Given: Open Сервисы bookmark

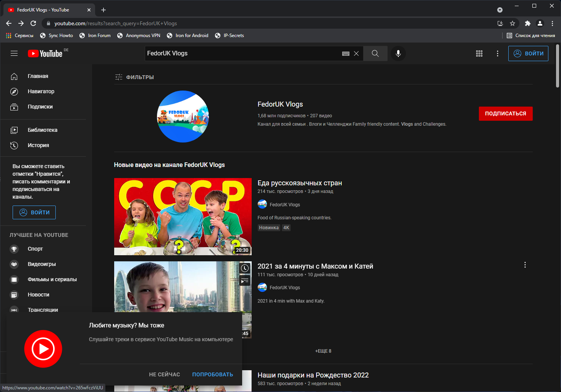Looking at the screenshot, I should (20, 36).
